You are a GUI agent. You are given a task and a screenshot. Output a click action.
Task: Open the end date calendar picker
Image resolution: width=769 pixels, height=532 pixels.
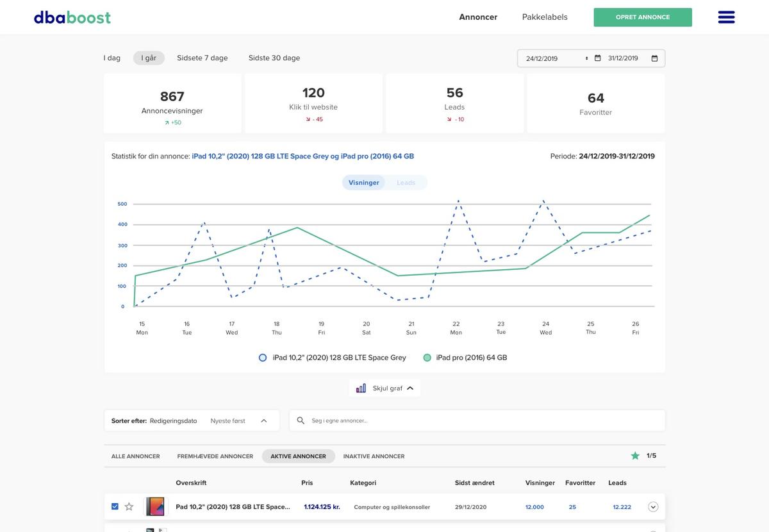(x=654, y=58)
